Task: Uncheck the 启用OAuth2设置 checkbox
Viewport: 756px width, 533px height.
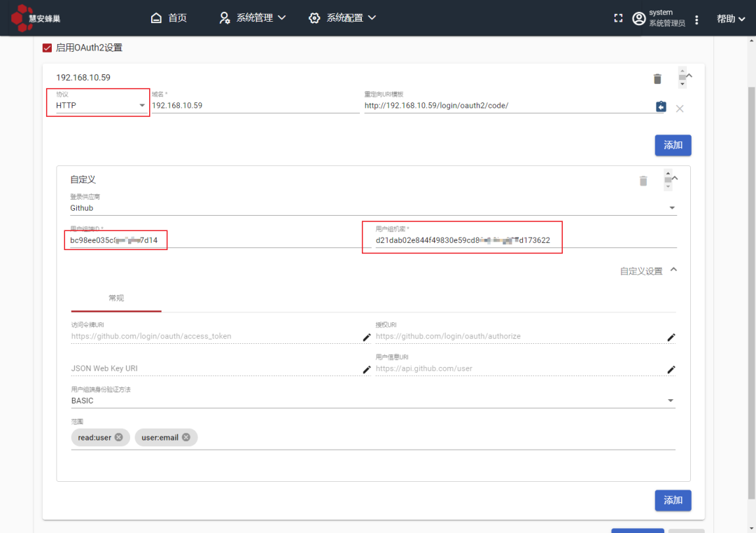Action: pos(47,48)
